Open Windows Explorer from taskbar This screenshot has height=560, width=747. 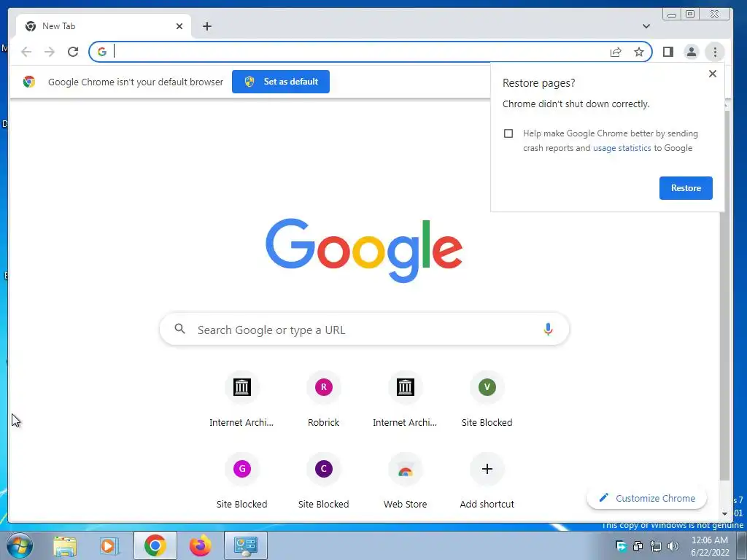(65, 545)
